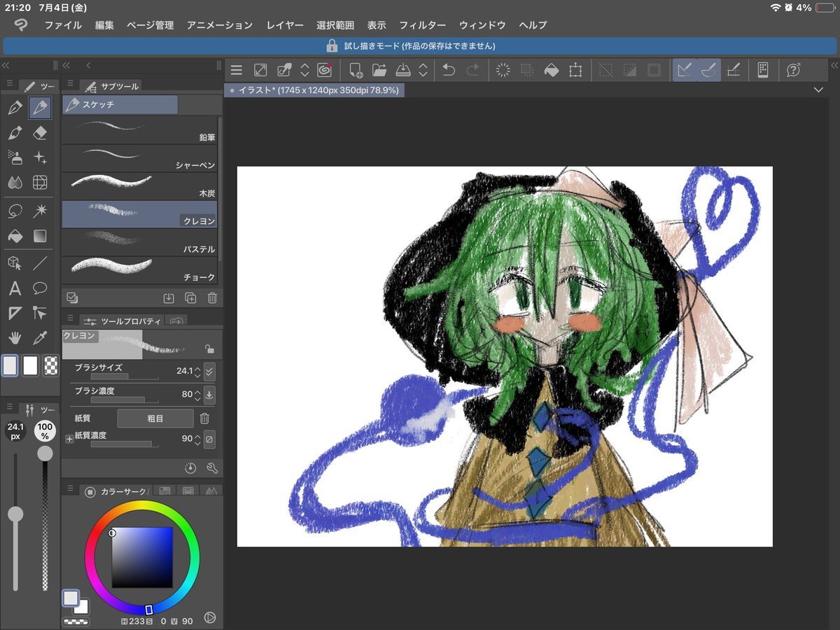Duplicate sub tool with the copy icon
Viewport: 840px width, 630px height.
pyautogui.click(x=190, y=297)
